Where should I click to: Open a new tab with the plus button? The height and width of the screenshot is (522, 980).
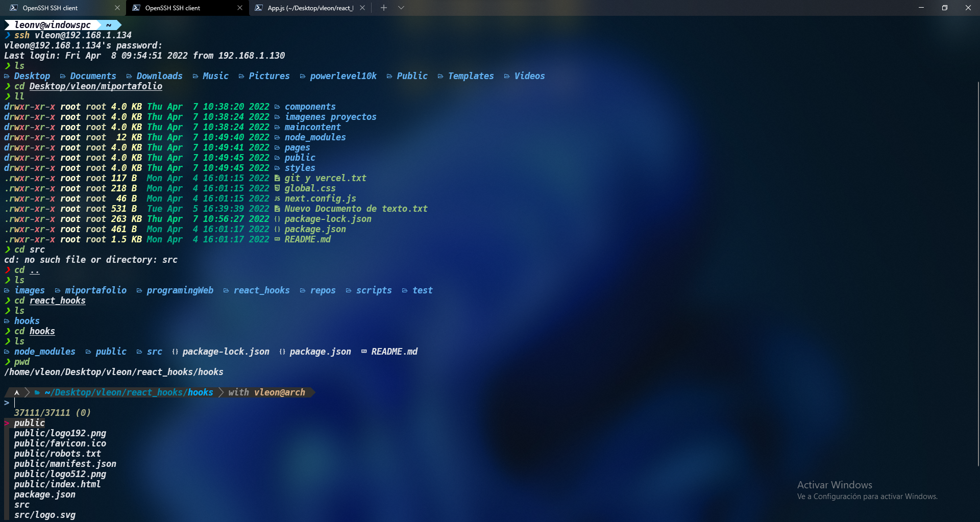point(384,8)
